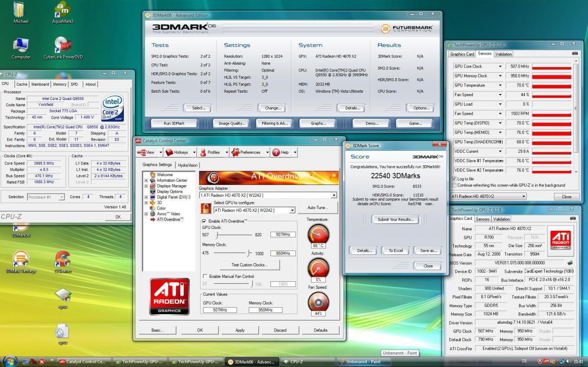The width and height of the screenshot is (588, 367).
Task: Click the Memory Clock 950MHz input field
Action: tap(283, 253)
